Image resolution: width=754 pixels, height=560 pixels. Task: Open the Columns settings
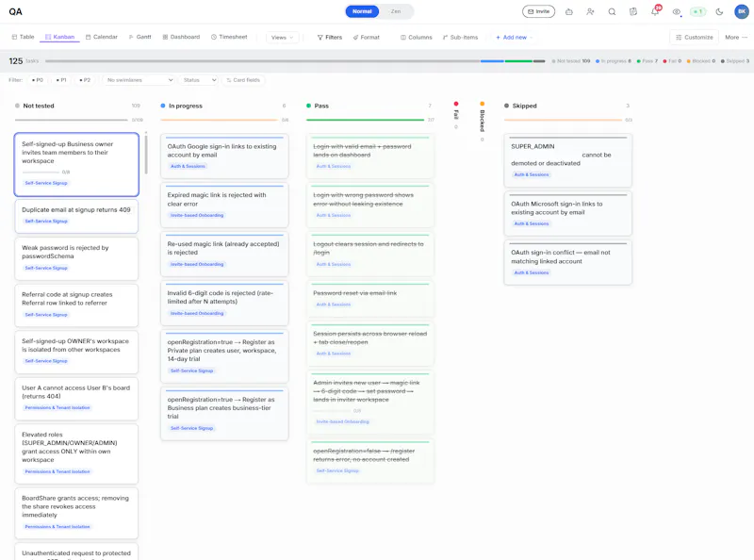pos(417,38)
